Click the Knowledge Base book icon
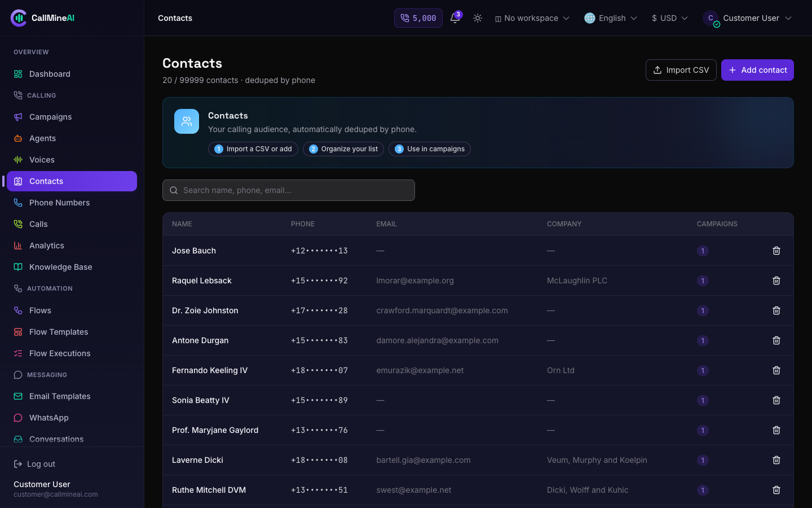The height and width of the screenshot is (508, 812). coord(18,267)
